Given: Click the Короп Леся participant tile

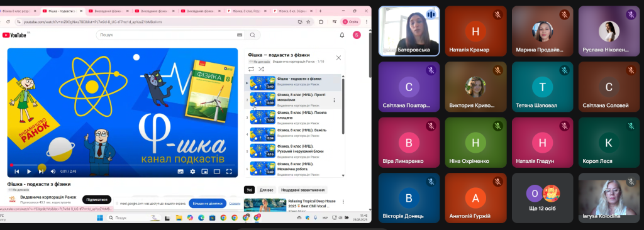Looking at the screenshot, I should [609, 142].
